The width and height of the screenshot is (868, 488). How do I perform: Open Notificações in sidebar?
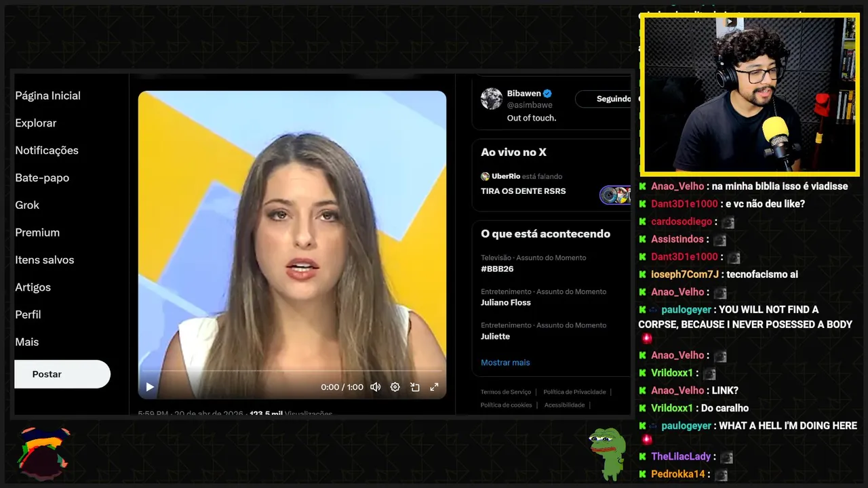click(47, 150)
